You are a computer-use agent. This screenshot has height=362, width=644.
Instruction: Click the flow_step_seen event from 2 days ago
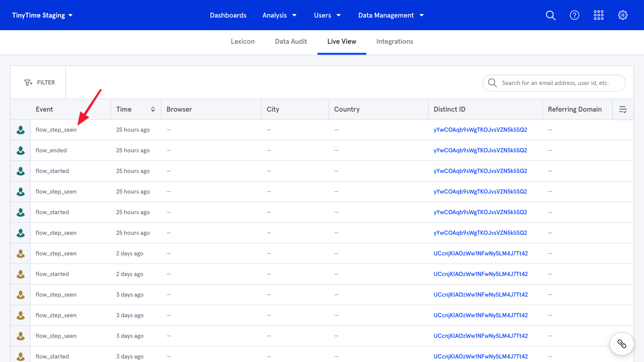coord(56,253)
